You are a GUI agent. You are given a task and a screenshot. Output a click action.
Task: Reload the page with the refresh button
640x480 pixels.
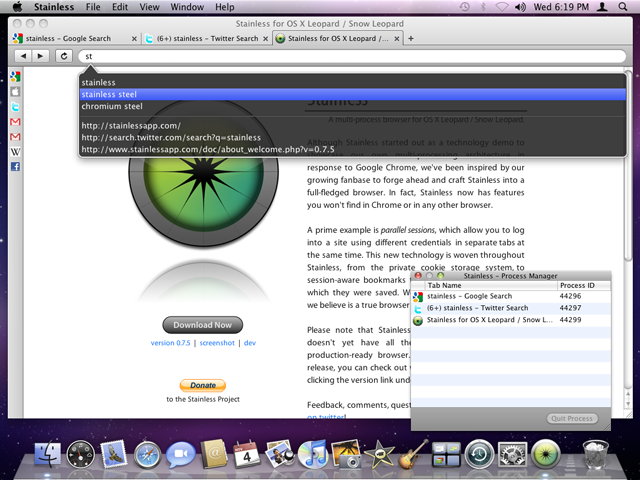[64, 56]
